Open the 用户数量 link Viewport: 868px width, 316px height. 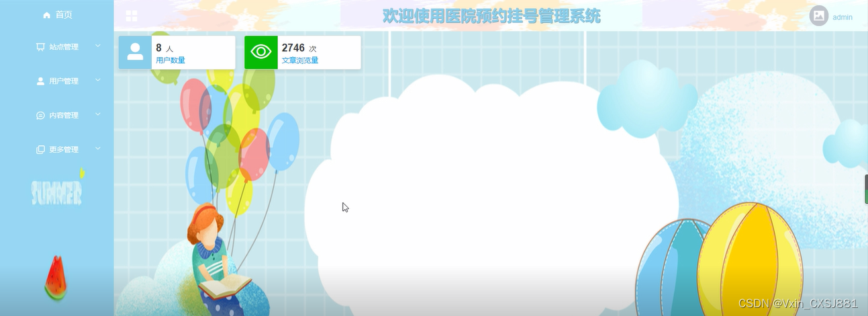click(x=171, y=61)
